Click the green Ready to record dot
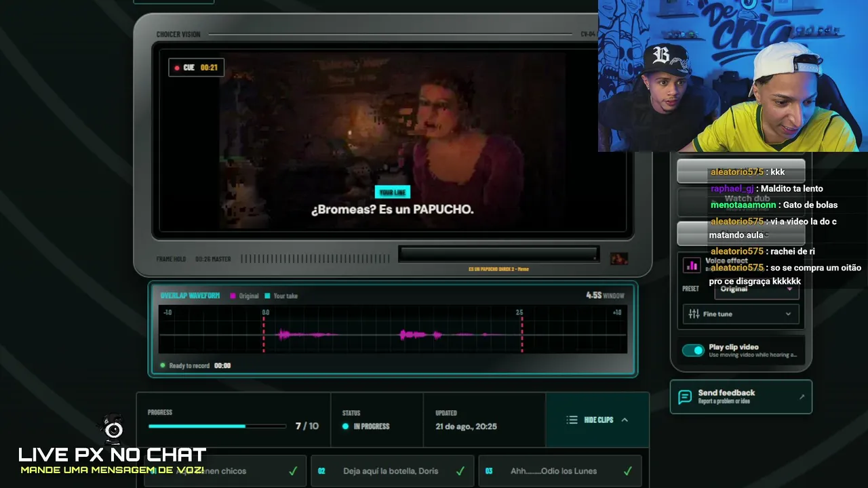The image size is (868, 488). [163, 365]
